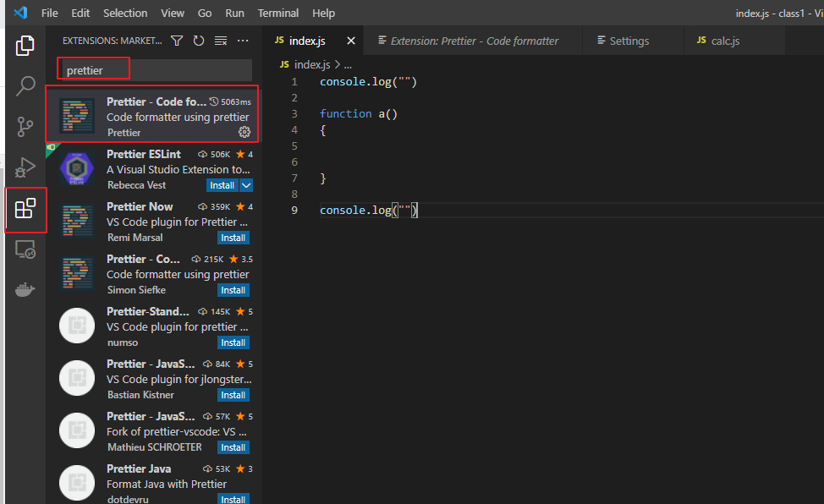Click the Remi Marsal publisher name
This screenshot has width=824, height=504.
coord(135,238)
